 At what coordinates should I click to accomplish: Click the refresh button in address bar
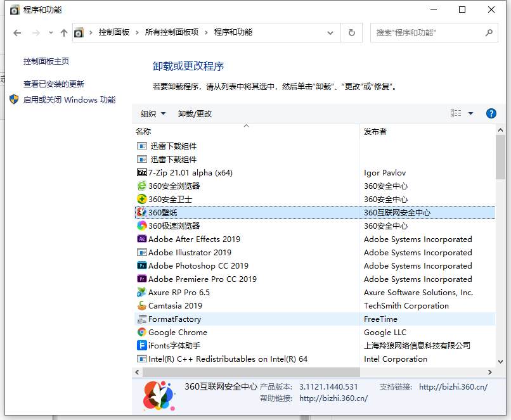coord(351,32)
